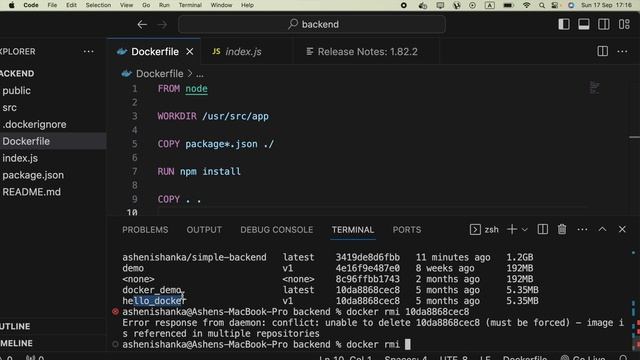This screenshot has width=640, height=360.
Task: Switch to the PROBLEMS panel tab
Action: (145, 230)
